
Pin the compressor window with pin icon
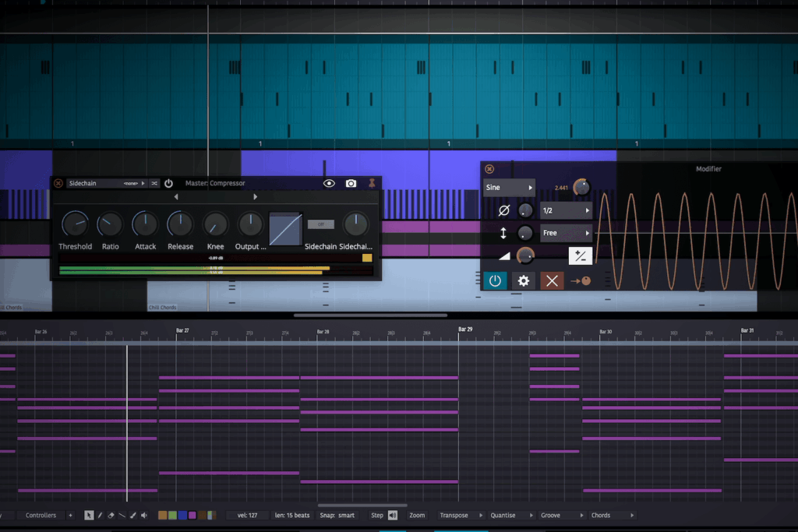pos(373,183)
